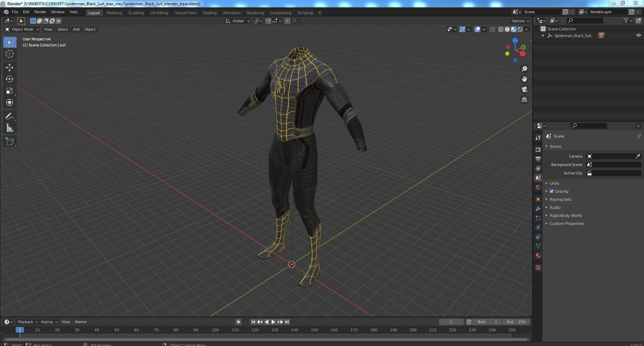Switch to Sculpting workspace tab
This screenshot has width=644, height=346.
136,13
